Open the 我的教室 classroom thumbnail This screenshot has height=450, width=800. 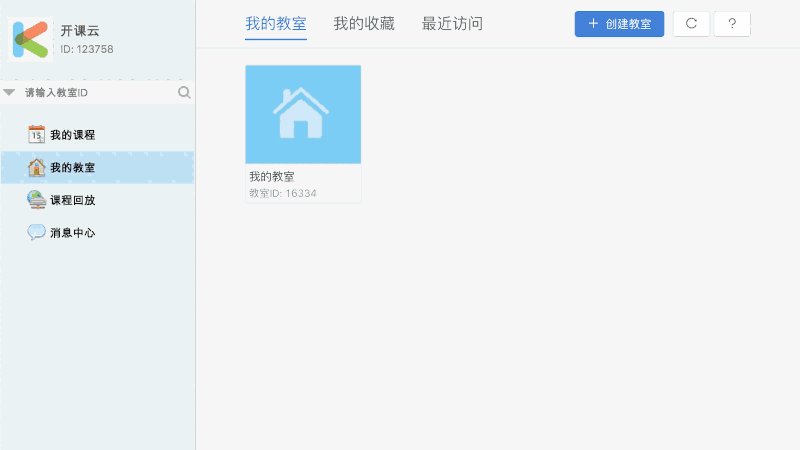click(x=303, y=114)
